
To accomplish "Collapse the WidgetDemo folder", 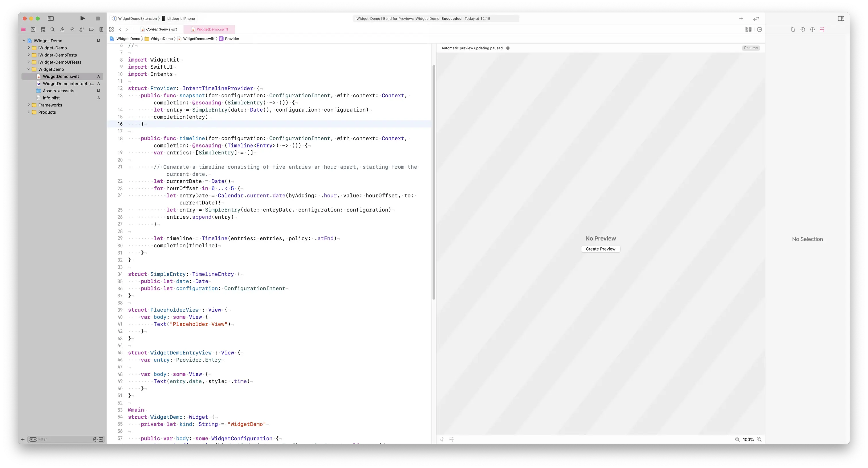I will (x=29, y=69).
